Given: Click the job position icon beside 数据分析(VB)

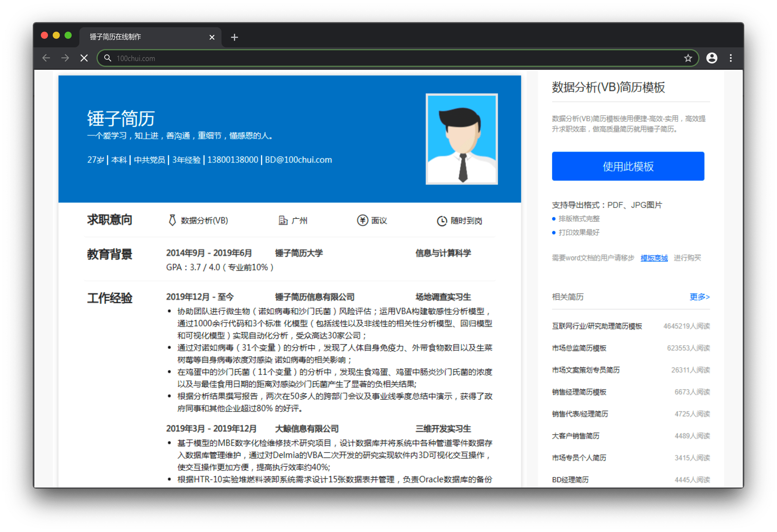Looking at the screenshot, I should pos(172,220).
